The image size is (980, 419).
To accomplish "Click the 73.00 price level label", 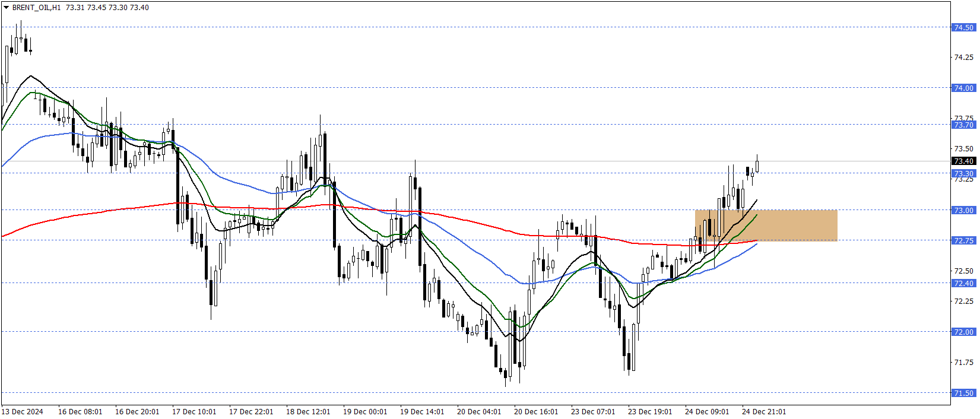I will coord(963,210).
